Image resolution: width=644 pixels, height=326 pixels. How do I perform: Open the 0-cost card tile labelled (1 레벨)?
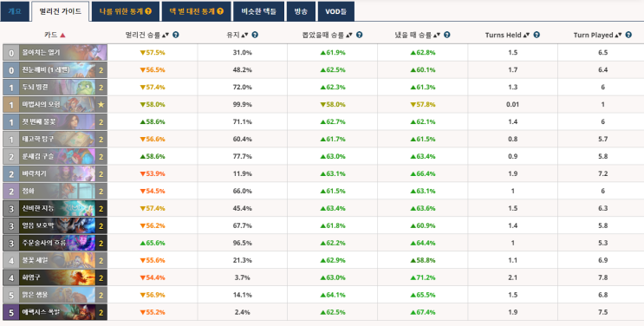pyautogui.click(x=55, y=70)
